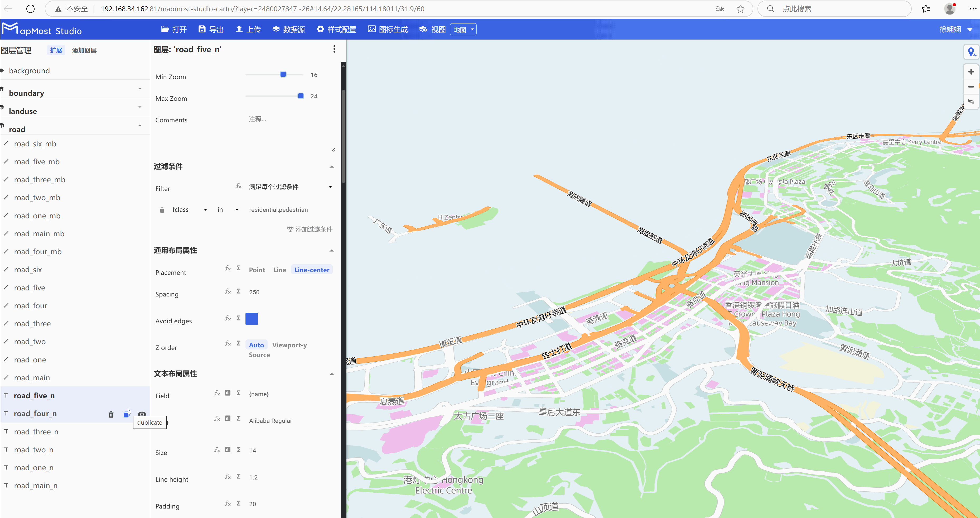Click the 添加过滤条件 add filter button
Viewport: 980px width, 518px height.
[x=309, y=229]
